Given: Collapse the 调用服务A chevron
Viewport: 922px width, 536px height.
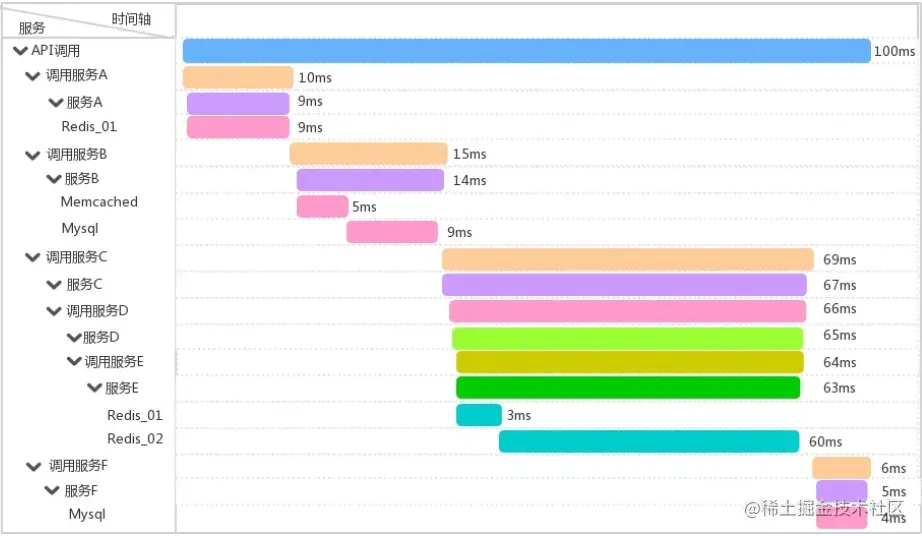Looking at the screenshot, I should (x=32, y=76).
